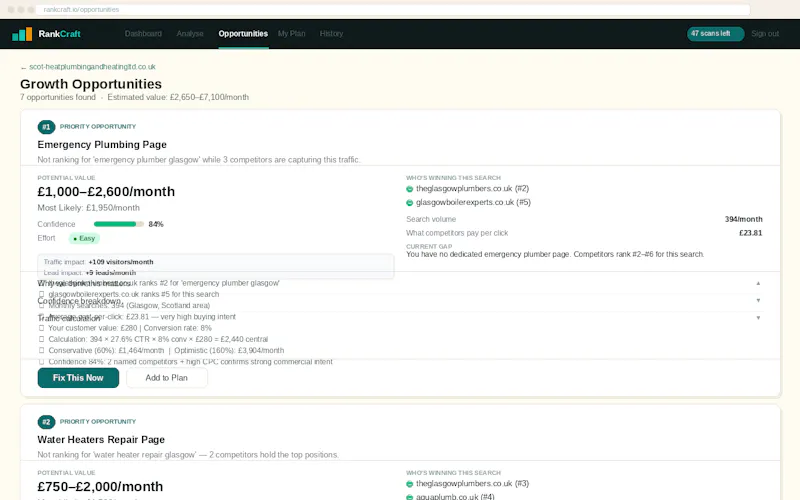Open aquaplumb.co.uk (#4) competitor link
Screen dimensions: 800x500
[x=455, y=496]
